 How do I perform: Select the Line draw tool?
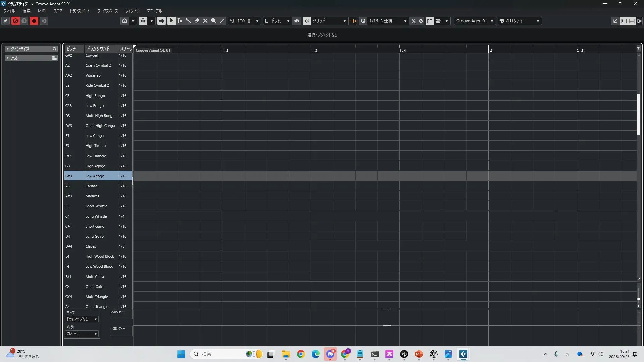click(x=222, y=21)
